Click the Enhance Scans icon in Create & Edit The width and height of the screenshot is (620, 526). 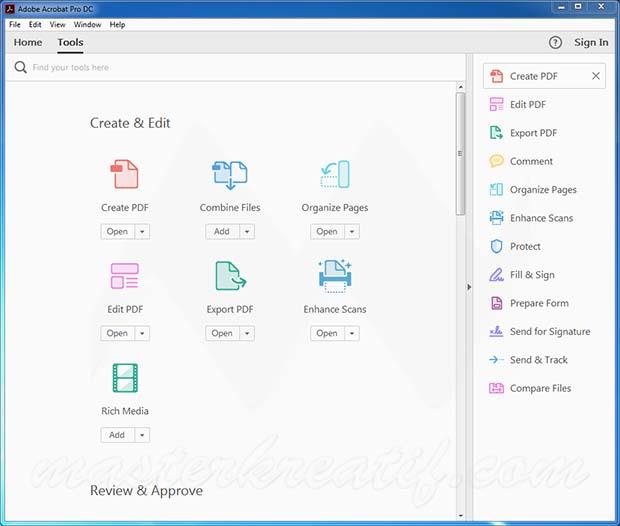335,276
